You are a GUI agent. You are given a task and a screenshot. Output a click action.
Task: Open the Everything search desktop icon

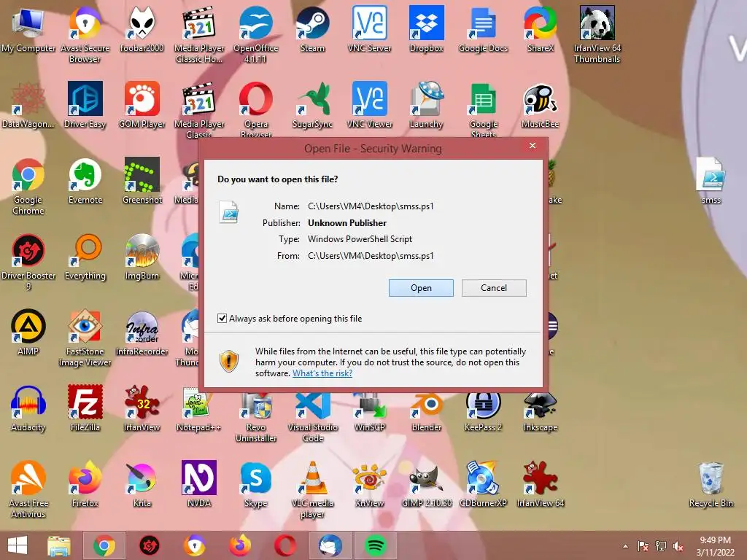tap(85, 257)
